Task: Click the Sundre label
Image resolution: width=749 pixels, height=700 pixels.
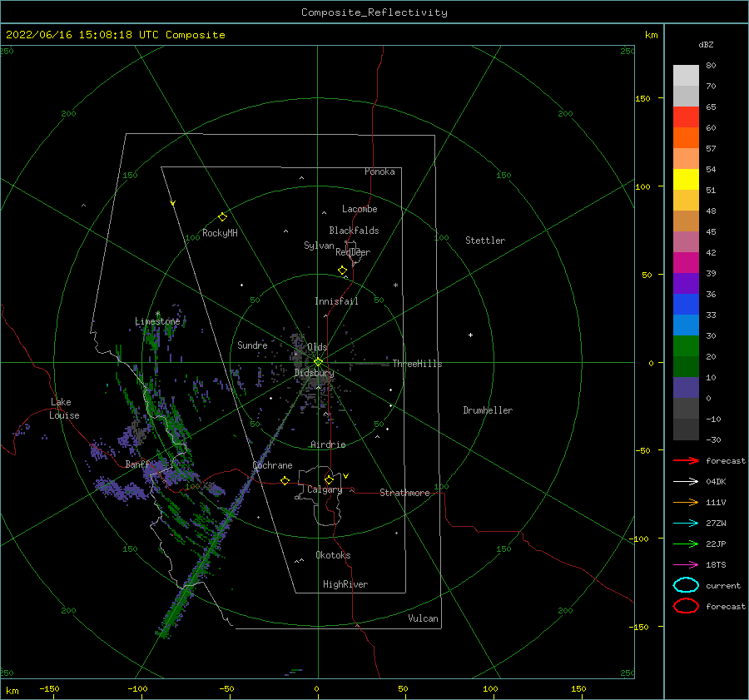Action: point(252,345)
